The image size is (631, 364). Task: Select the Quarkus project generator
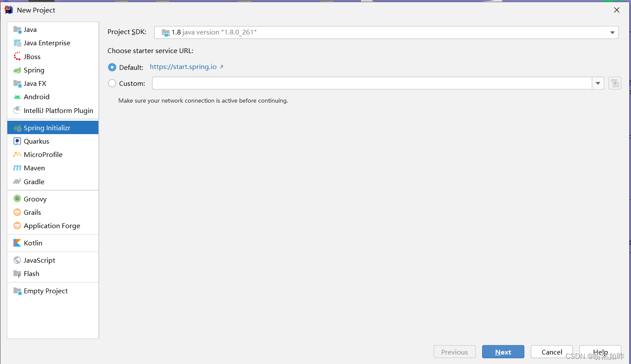pyautogui.click(x=36, y=141)
